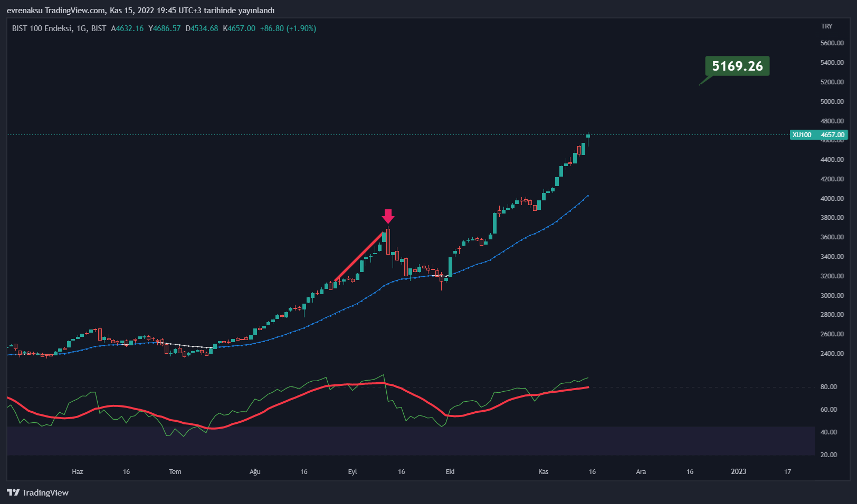This screenshot has width=857, height=504.
Task: Click the '2023' year label on time axis
Action: (739, 472)
